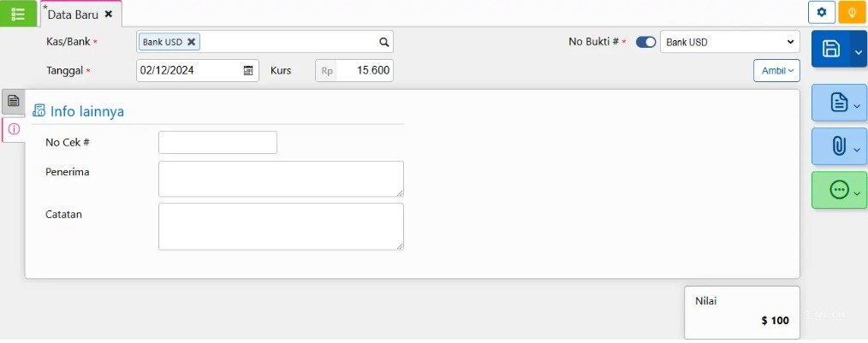Click the No Cek # input field
Viewport: 868px width, 343px height.
point(217,142)
